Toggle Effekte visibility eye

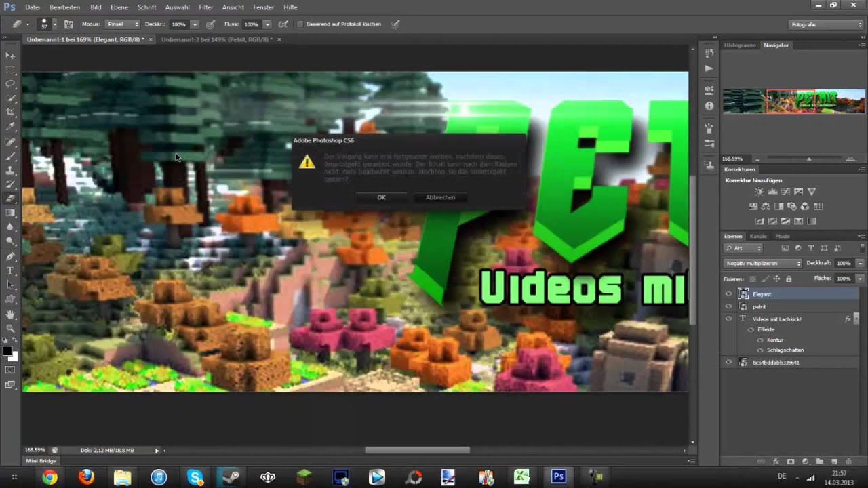pyautogui.click(x=751, y=329)
